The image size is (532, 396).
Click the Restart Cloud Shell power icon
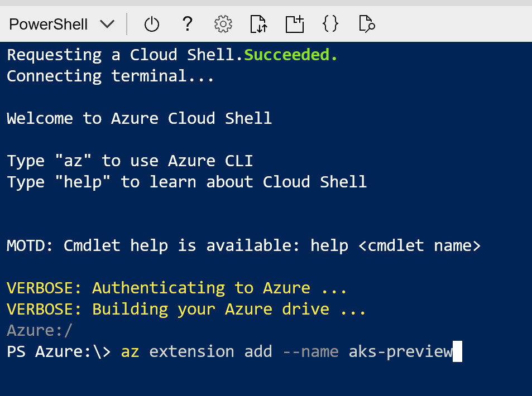(x=151, y=23)
